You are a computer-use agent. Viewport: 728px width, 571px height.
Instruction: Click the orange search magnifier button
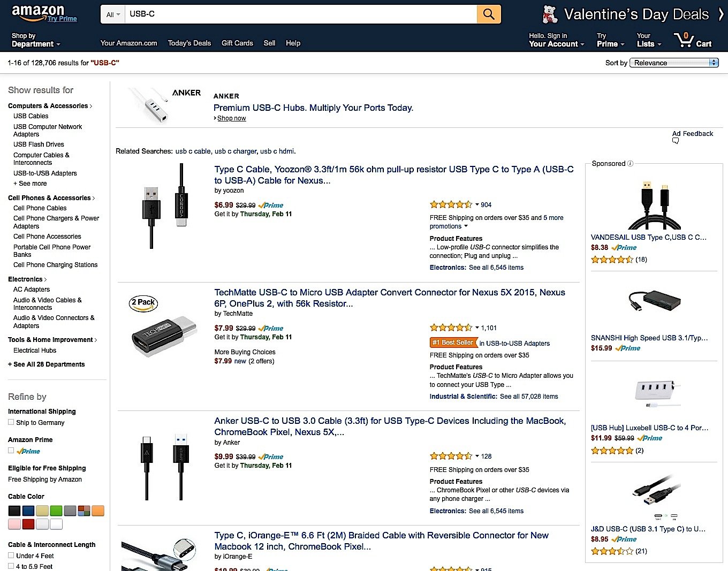[x=489, y=14]
